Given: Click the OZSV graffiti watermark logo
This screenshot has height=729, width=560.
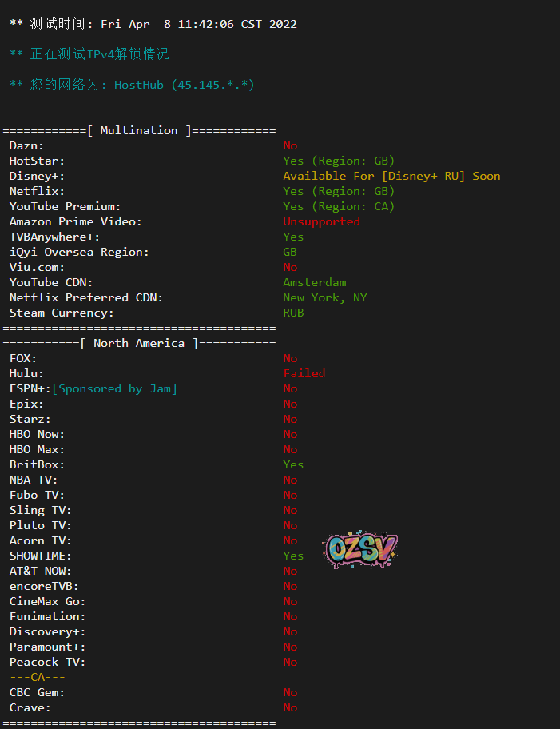Looking at the screenshot, I should click(x=360, y=550).
